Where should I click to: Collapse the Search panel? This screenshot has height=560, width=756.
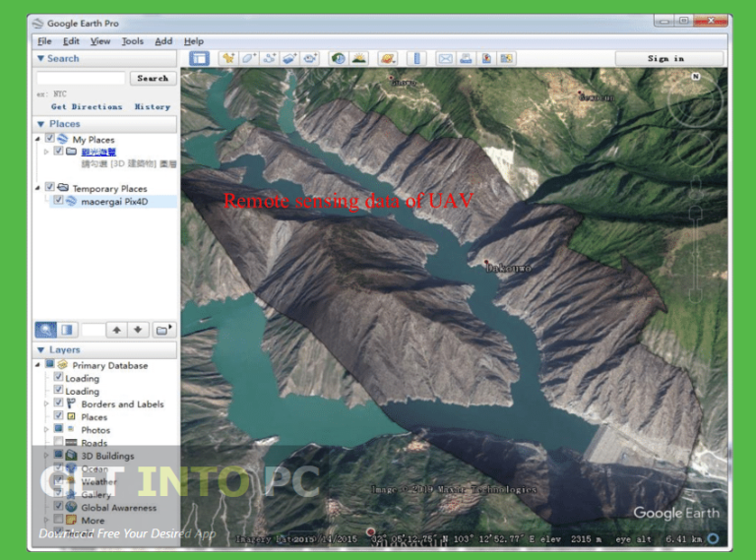[x=41, y=59]
